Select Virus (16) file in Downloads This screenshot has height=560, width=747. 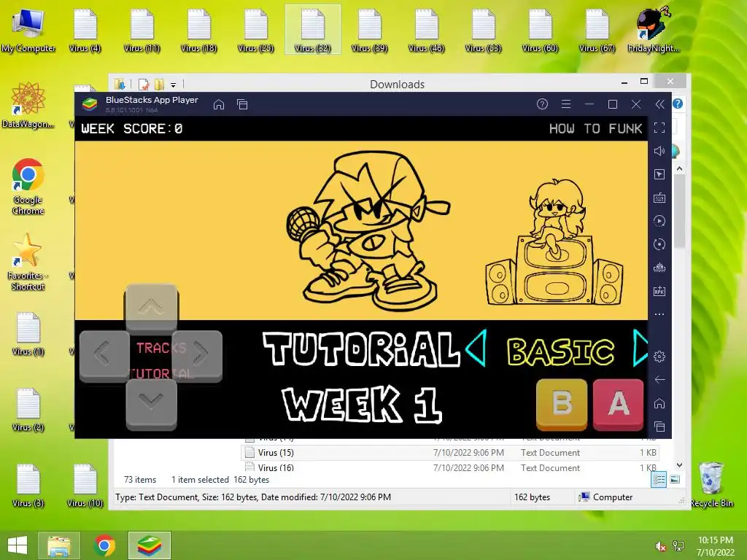[450, 467]
